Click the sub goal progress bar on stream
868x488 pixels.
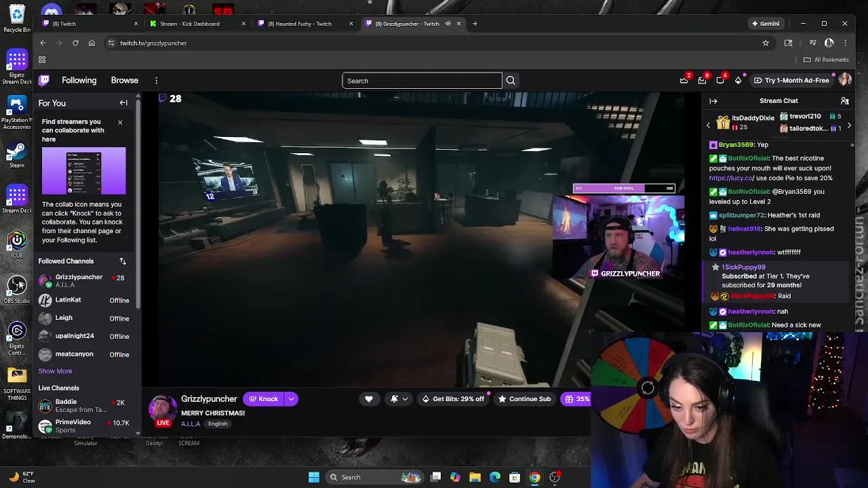click(x=624, y=188)
